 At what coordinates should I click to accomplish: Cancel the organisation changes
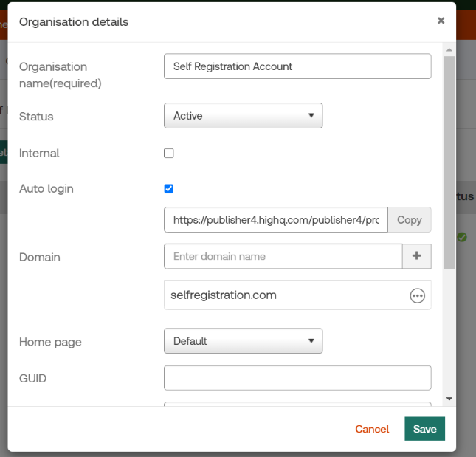pyautogui.click(x=372, y=429)
